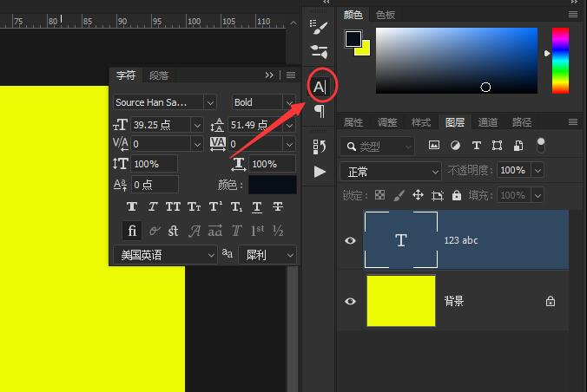The height and width of the screenshot is (392, 587).
Task: Apply Underline text style button
Action: pos(257,207)
